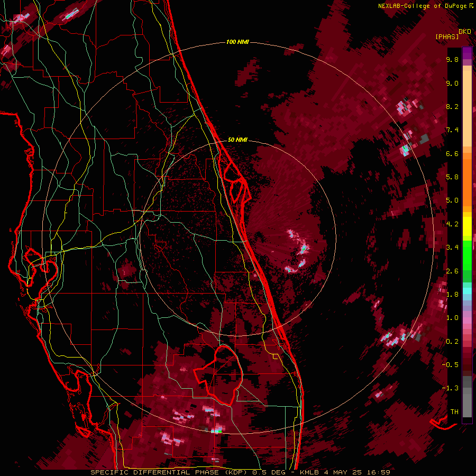
Task: Click the 3.4 value on the legend
Action: click(452, 248)
